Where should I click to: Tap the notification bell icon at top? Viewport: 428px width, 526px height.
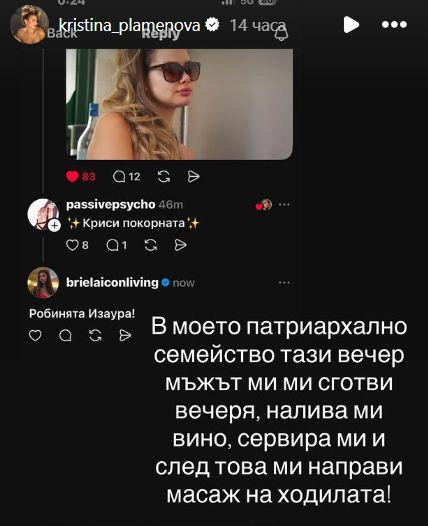(x=281, y=34)
